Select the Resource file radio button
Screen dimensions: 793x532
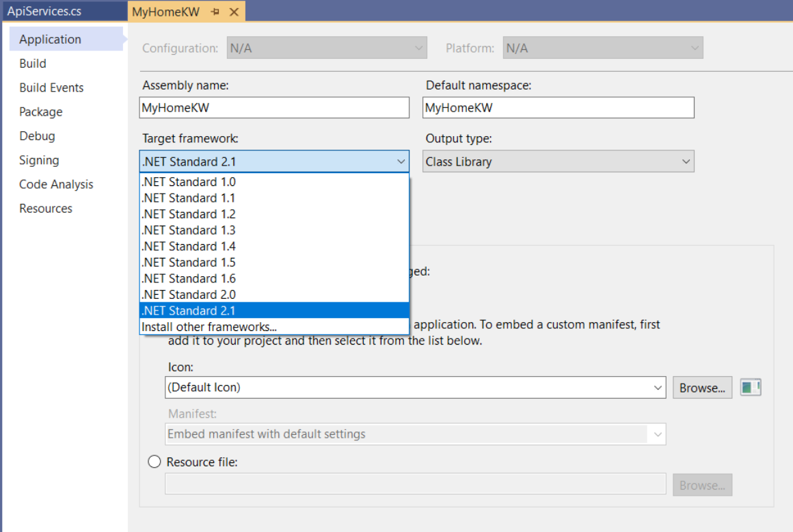coord(154,462)
